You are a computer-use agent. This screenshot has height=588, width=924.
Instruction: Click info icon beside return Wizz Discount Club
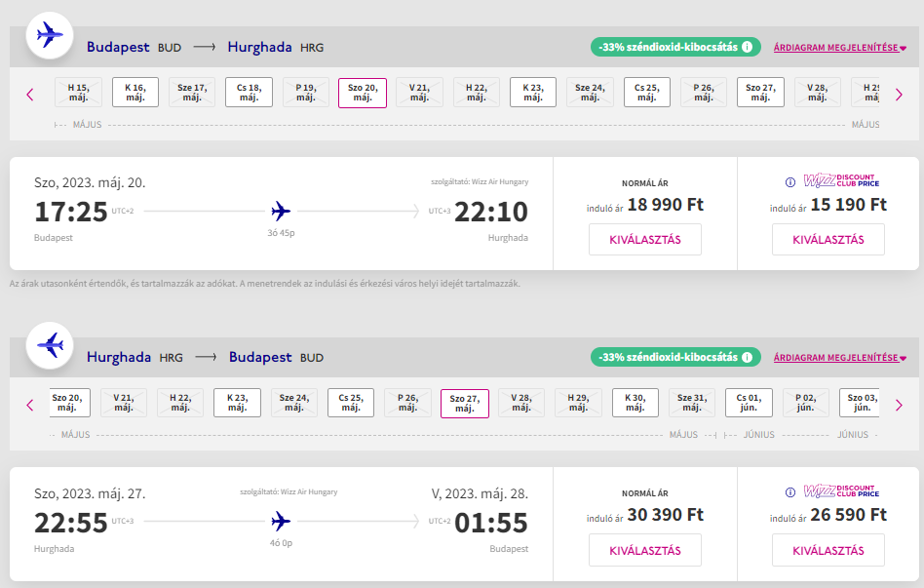click(790, 491)
